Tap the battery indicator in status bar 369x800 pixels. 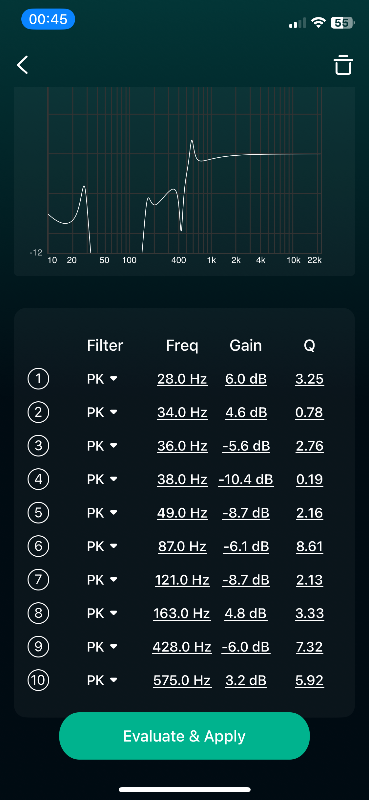point(342,22)
